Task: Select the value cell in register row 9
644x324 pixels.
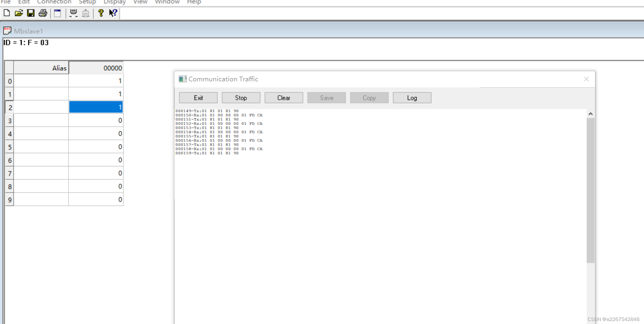Action: [96, 200]
